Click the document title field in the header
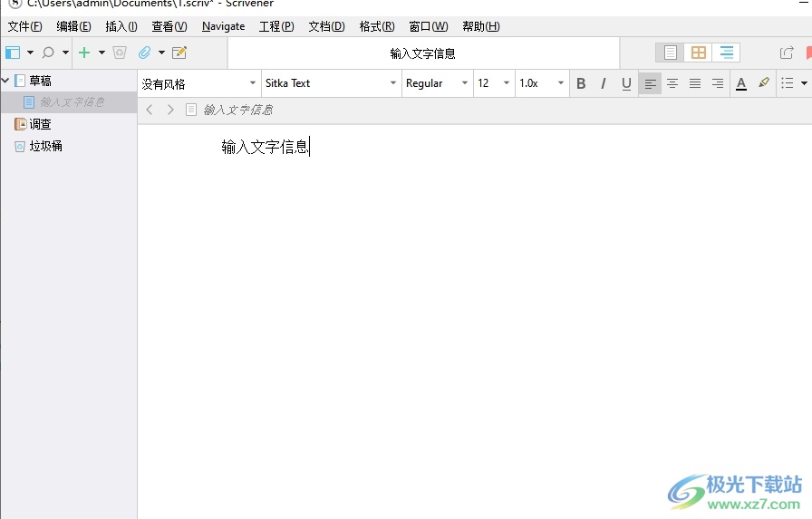This screenshot has width=812, height=519. [423, 53]
